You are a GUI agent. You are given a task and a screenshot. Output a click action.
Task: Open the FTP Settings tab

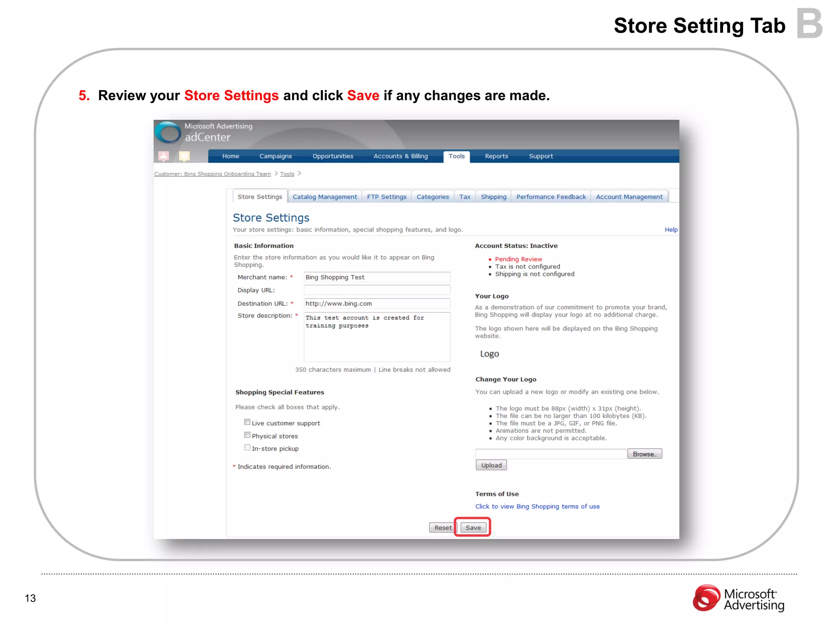(387, 197)
